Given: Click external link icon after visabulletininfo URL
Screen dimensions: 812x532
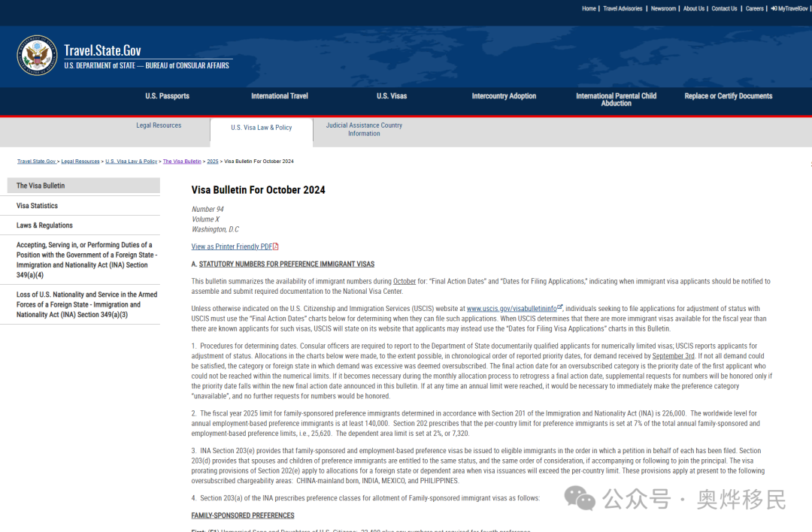Looking at the screenshot, I should click(x=559, y=307).
